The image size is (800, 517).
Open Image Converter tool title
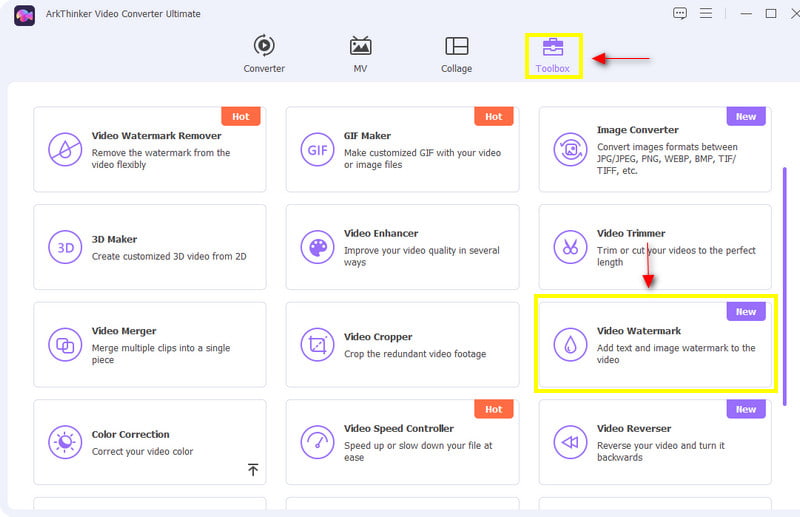637,130
